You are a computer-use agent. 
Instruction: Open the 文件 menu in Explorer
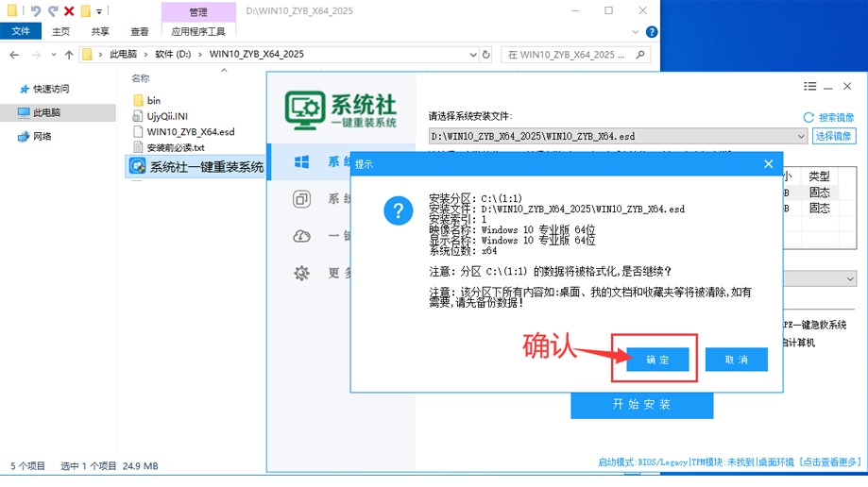click(x=21, y=31)
